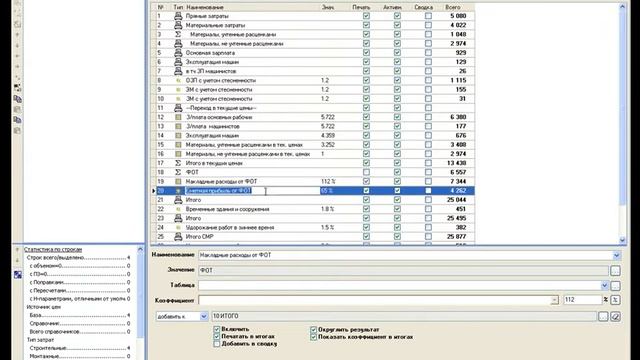Check Добавить в сводку checkbox
Image resolution: width=640 pixels, height=360 pixels.
[217, 344]
